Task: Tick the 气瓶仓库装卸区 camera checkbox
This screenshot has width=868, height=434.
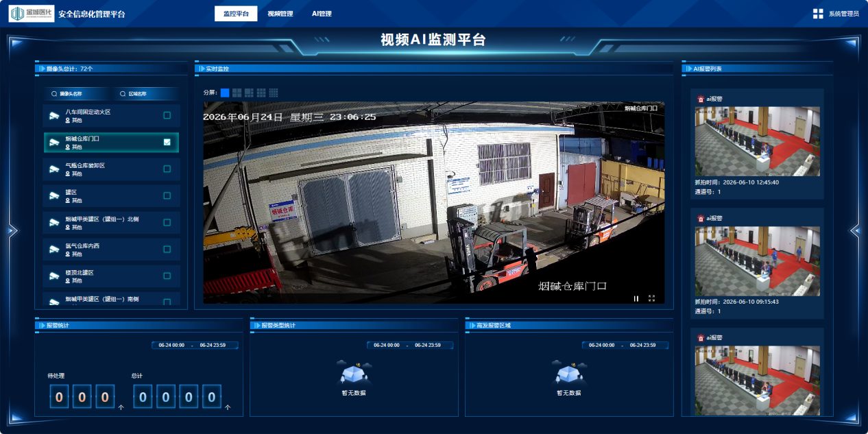Action: point(167,169)
